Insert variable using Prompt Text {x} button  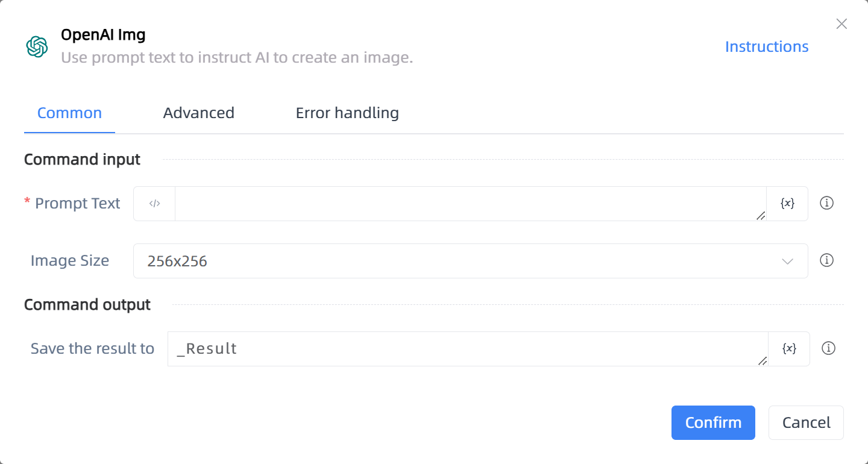click(787, 204)
